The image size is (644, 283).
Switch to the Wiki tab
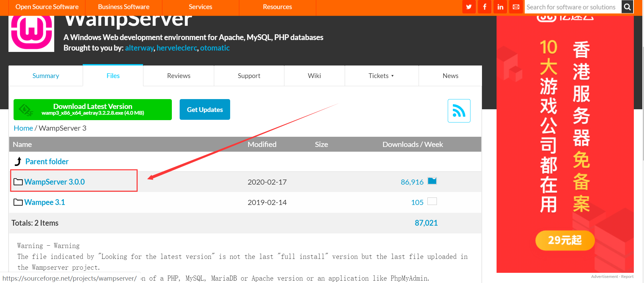tap(315, 76)
